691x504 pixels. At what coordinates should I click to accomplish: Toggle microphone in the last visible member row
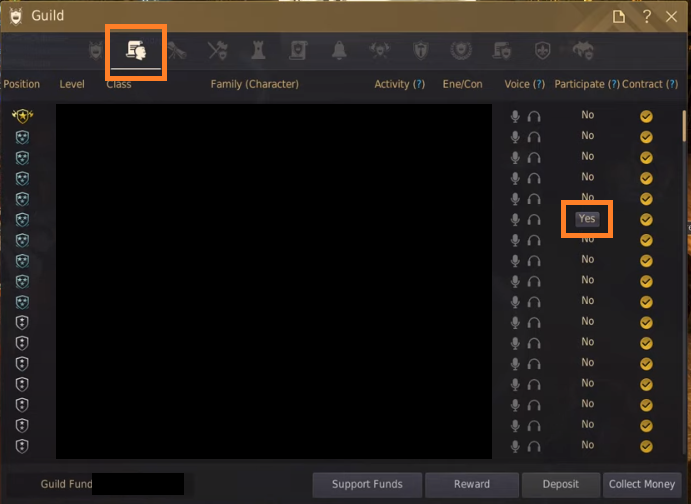coord(515,446)
